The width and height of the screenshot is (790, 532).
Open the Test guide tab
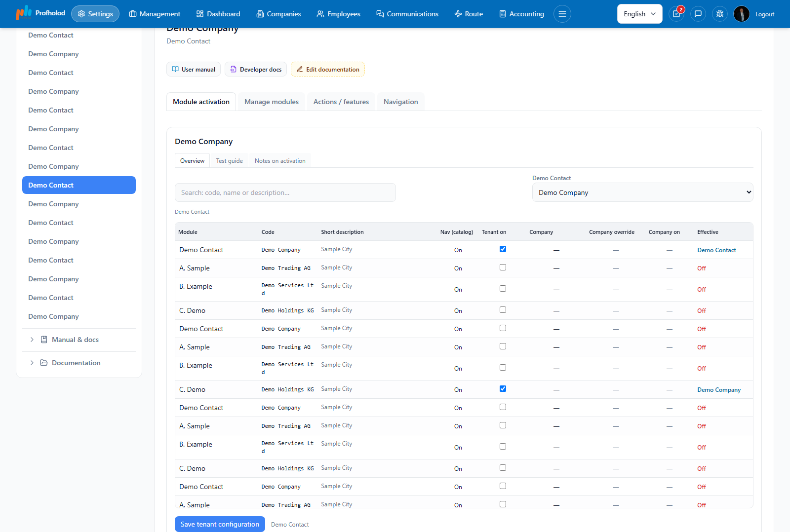click(230, 161)
